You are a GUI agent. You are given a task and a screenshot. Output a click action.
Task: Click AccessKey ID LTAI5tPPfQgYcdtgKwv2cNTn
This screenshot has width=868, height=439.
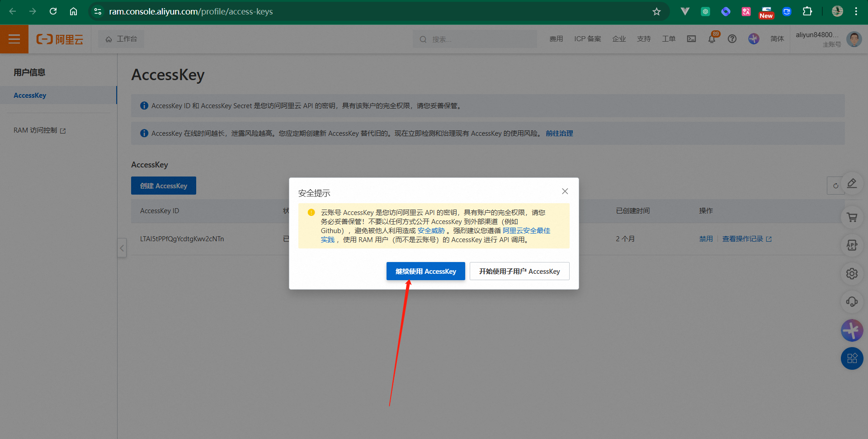coord(182,239)
